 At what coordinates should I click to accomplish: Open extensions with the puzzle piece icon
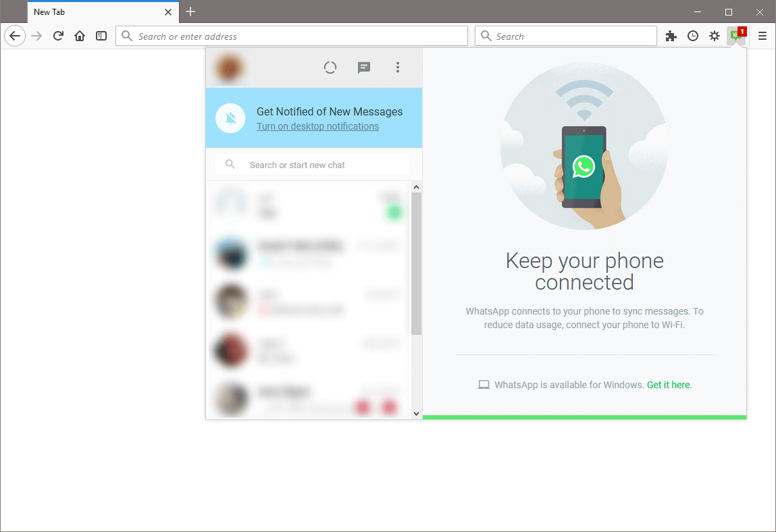(x=671, y=36)
